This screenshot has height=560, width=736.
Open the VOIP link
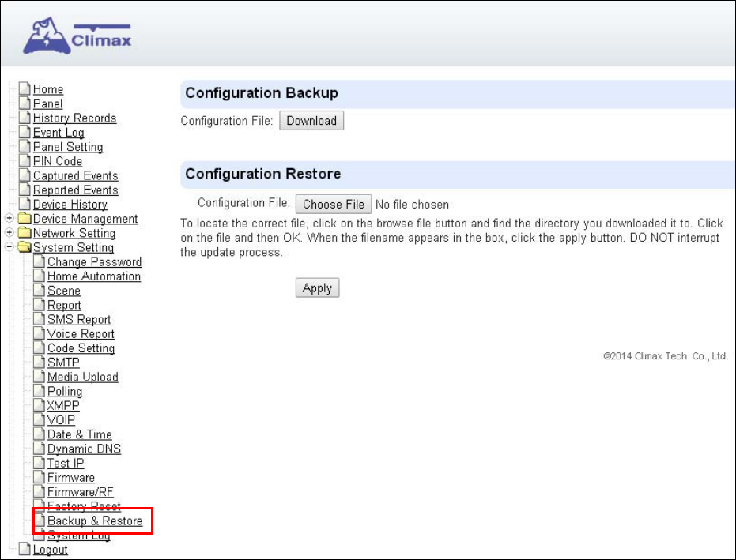coord(61,420)
